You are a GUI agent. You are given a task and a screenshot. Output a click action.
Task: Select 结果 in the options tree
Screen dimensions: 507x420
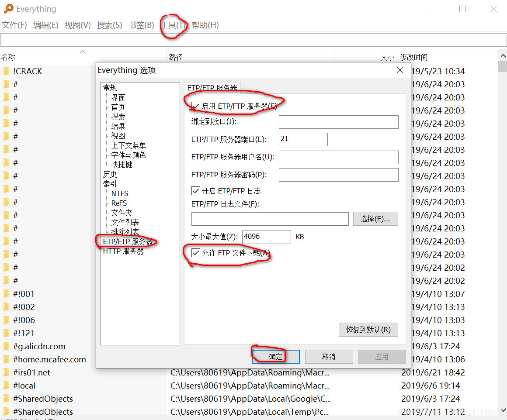[x=118, y=126]
